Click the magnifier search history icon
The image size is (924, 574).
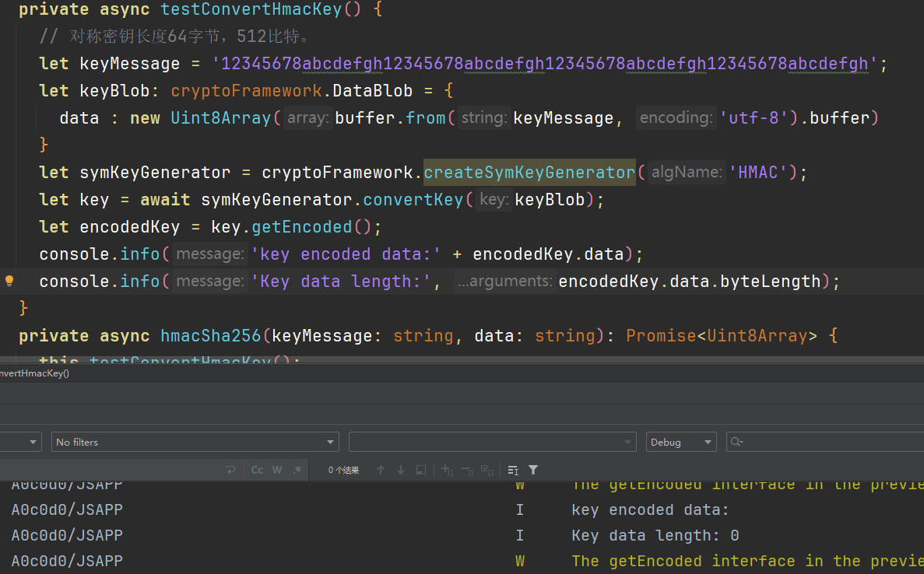736,442
